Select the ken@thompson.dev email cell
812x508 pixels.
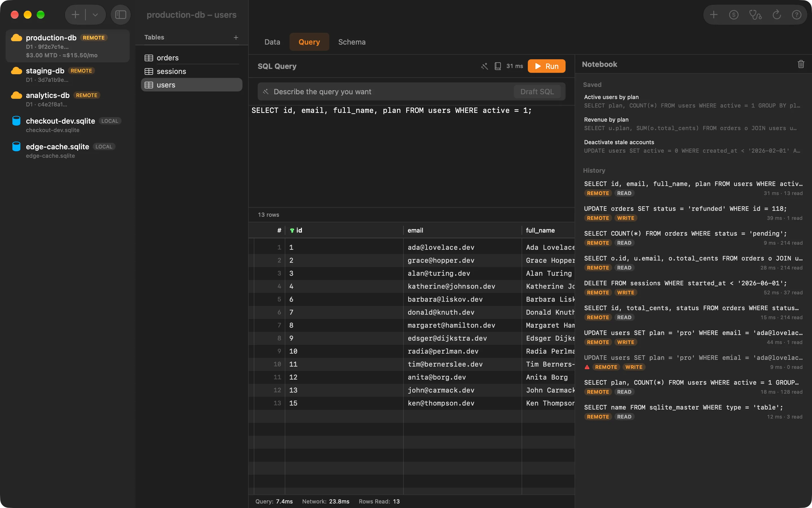pyautogui.click(x=462, y=404)
